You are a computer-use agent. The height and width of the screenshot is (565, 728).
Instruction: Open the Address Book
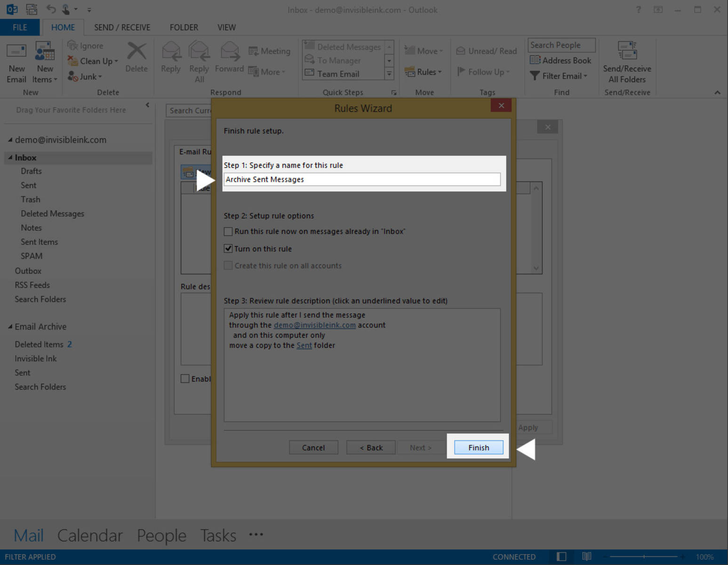click(x=560, y=60)
